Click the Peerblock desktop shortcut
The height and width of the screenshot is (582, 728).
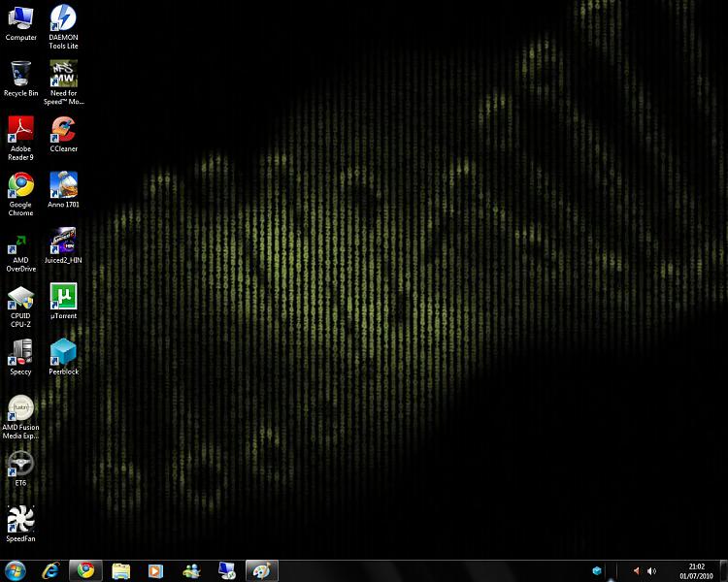tap(64, 357)
